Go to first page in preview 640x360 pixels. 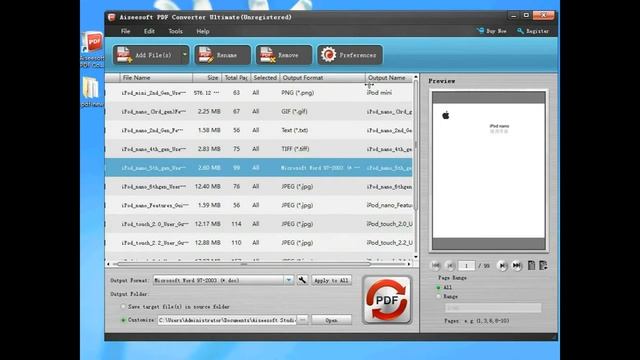[x=436, y=265]
